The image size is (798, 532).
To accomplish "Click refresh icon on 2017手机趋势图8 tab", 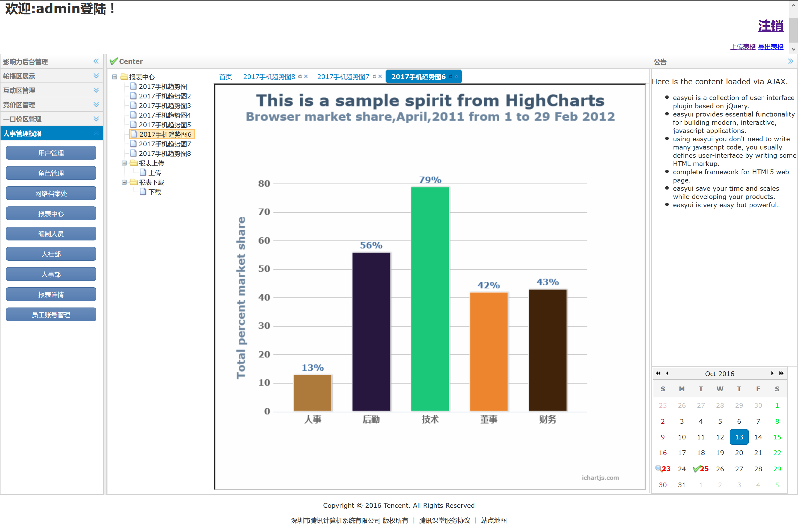I will point(300,77).
